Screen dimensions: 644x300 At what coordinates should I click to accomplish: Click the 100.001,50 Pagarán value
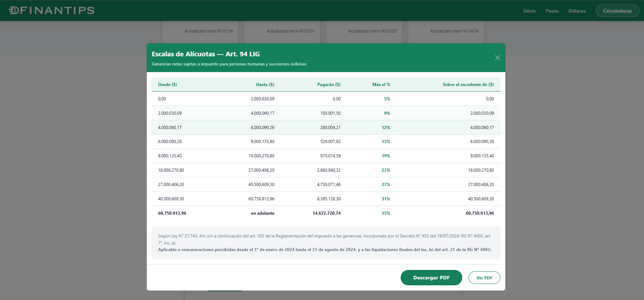pos(330,113)
